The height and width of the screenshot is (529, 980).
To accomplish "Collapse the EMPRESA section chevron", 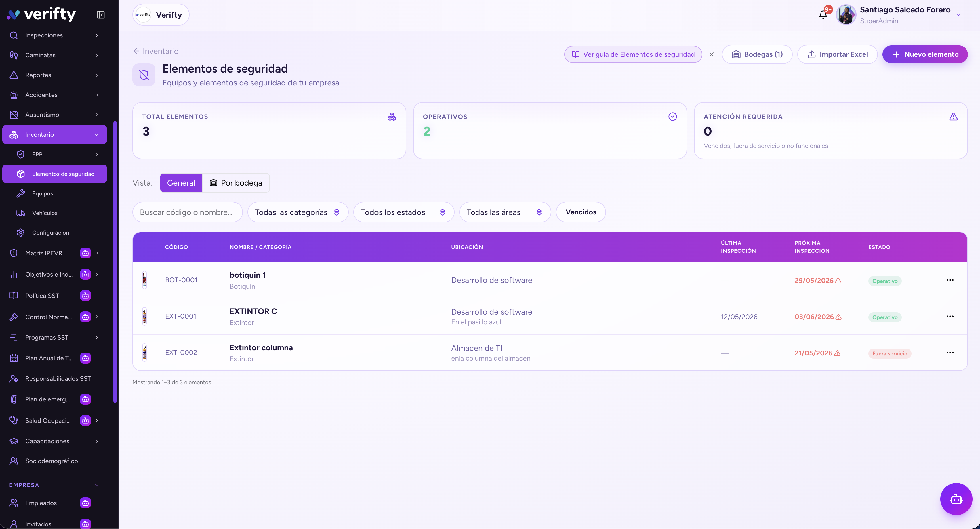I will tap(97, 485).
